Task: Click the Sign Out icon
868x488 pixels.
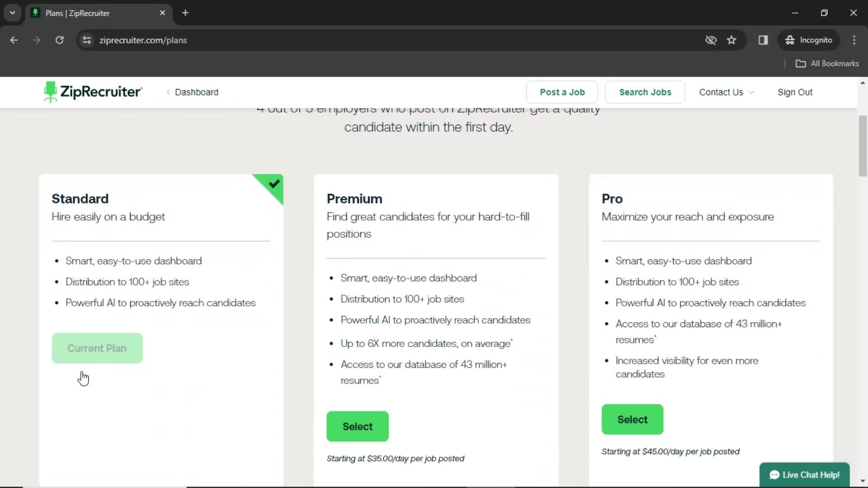Action: (x=795, y=92)
